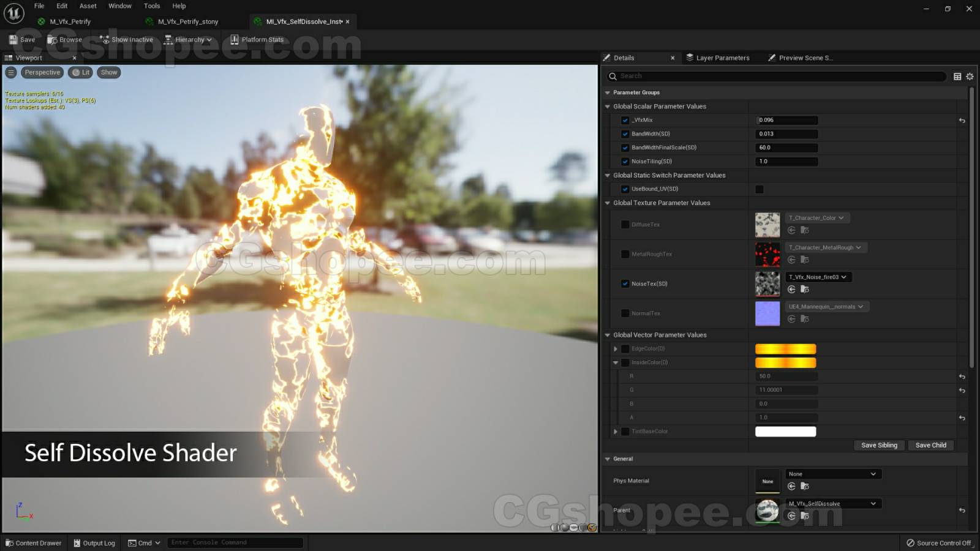980x551 pixels.
Task: Close the Details panel tab
Action: 673,58
